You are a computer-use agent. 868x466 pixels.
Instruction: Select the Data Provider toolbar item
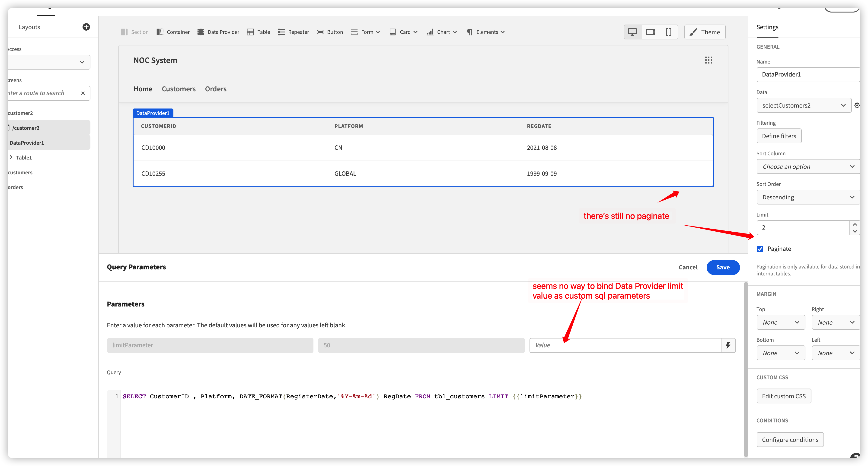pos(218,32)
